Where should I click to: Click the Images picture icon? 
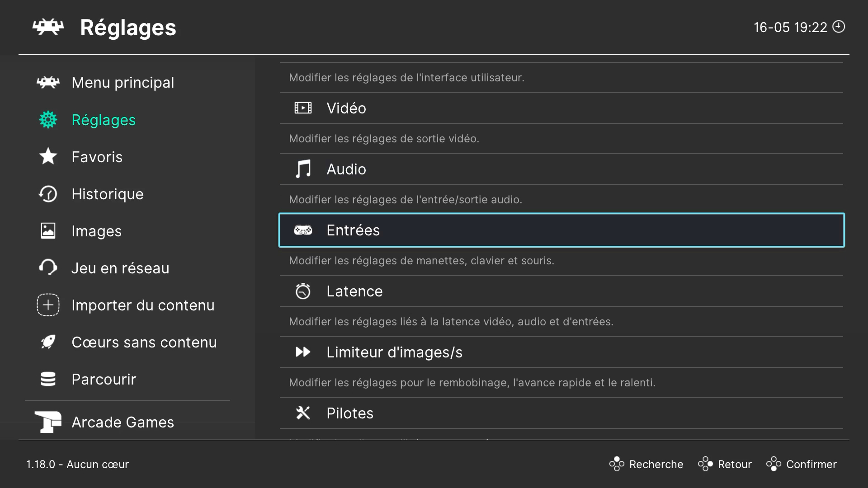click(x=48, y=231)
